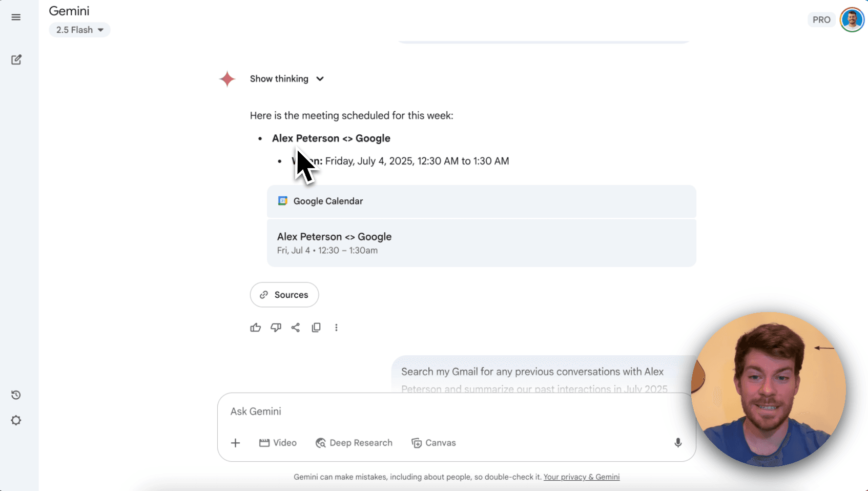Screen dimensions: 868x491
Task: Expand the Show thinking section
Action: click(x=287, y=78)
